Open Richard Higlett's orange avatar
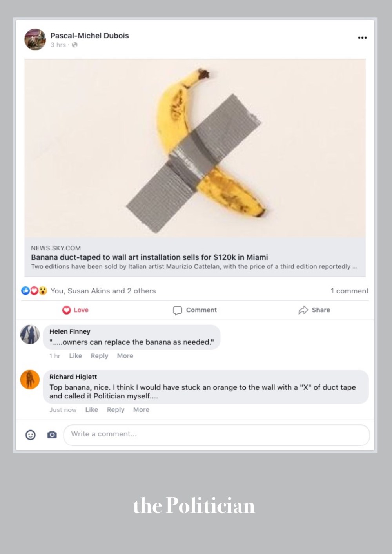This screenshot has height=554, width=392. tap(30, 380)
